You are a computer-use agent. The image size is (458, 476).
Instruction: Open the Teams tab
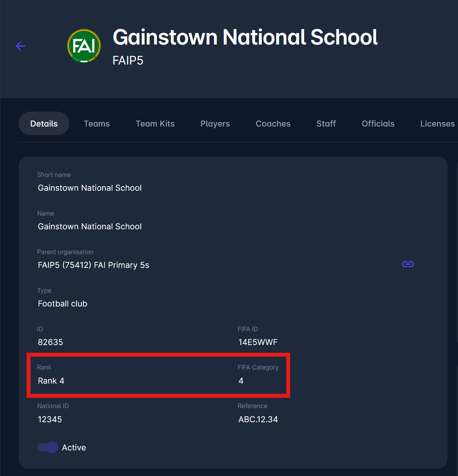point(97,124)
